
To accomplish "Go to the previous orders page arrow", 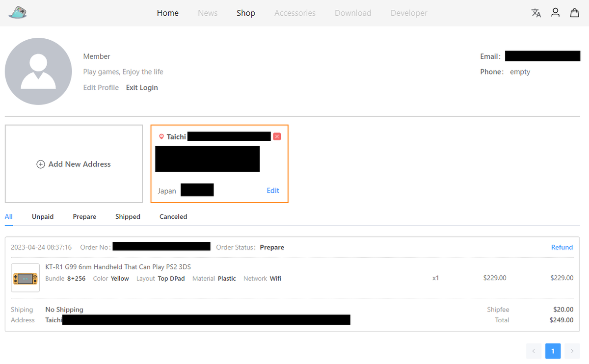I will click(534, 351).
